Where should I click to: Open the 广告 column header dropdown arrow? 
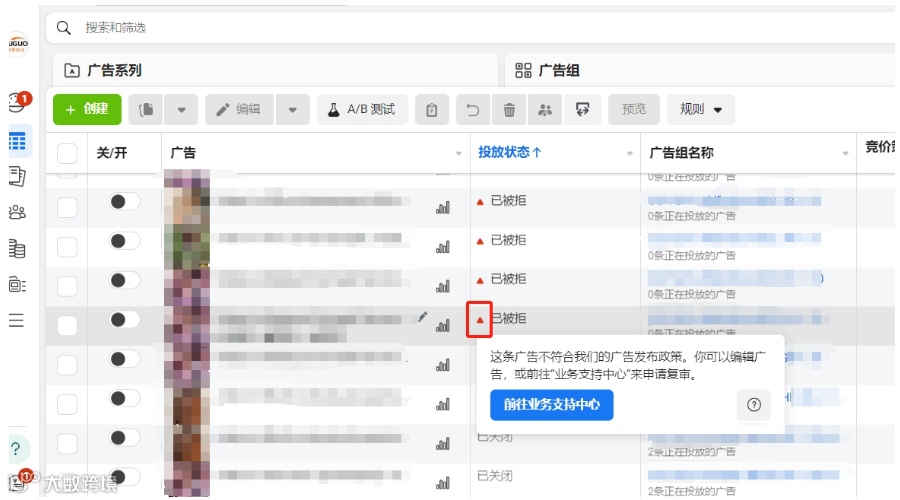click(x=459, y=153)
